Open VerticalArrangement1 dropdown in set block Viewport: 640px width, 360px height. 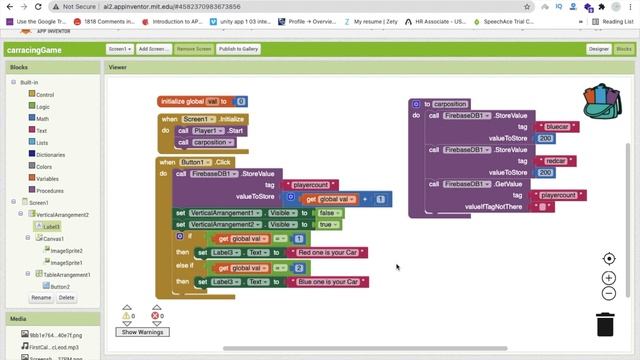[x=225, y=213]
